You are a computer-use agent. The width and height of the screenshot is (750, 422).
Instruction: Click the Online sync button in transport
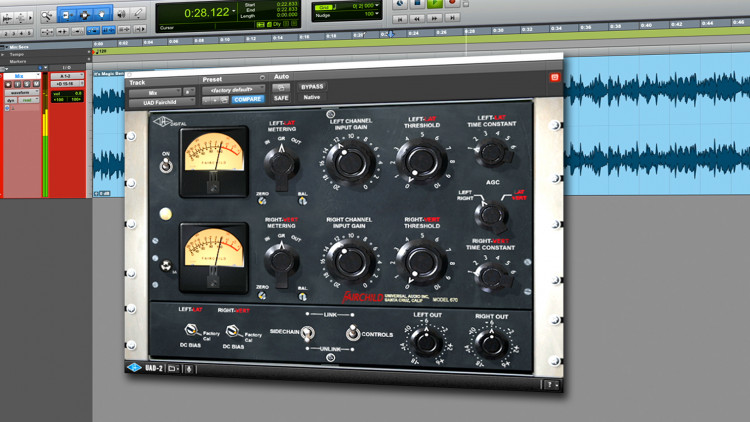tap(400, 4)
